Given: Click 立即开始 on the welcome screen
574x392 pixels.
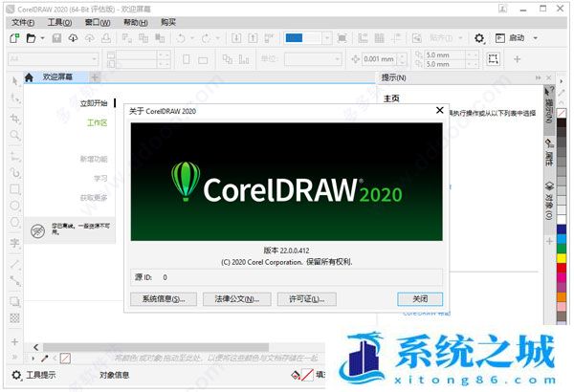Looking at the screenshot, I should (x=94, y=103).
